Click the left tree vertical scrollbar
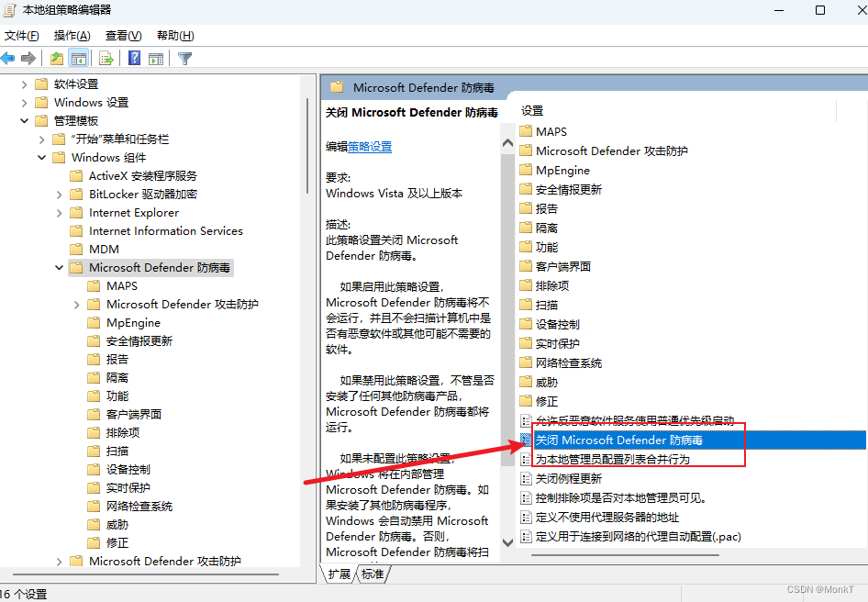The width and height of the screenshot is (868, 602). pos(307,146)
